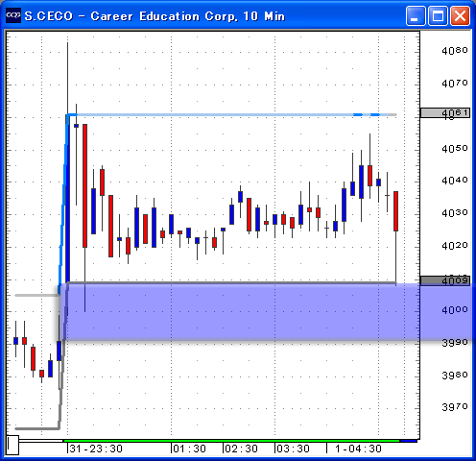
Task: Click the 4020 price label
Action: [454, 246]
